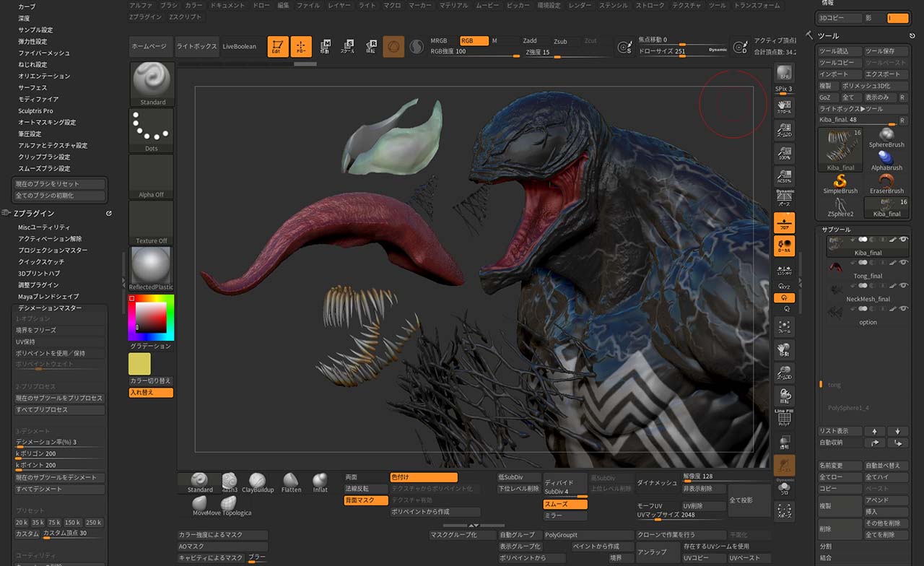Screen dimensions: 924x566
Task: Toggle the Perspective (パース) Dynamic button
Action: (784, 199)
